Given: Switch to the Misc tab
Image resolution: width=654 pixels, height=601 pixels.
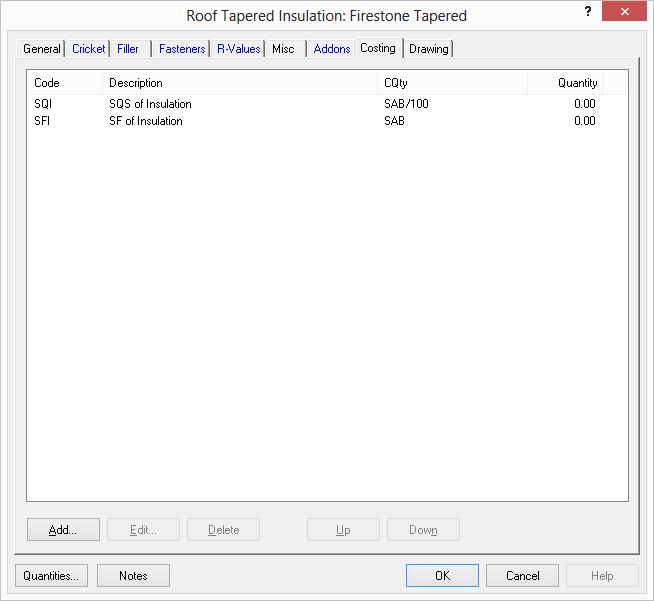Looking at the screenshot, I should [283, 49].
